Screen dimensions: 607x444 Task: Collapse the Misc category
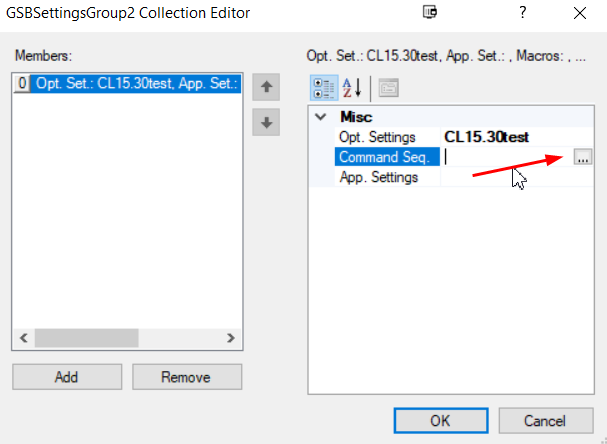click(x=320, y=117)
